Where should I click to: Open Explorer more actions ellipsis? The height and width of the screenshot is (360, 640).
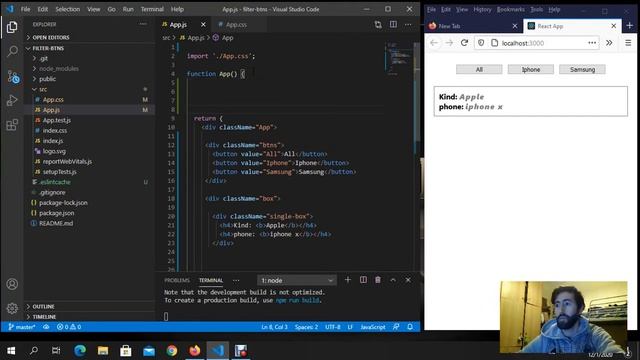point(143,24)
